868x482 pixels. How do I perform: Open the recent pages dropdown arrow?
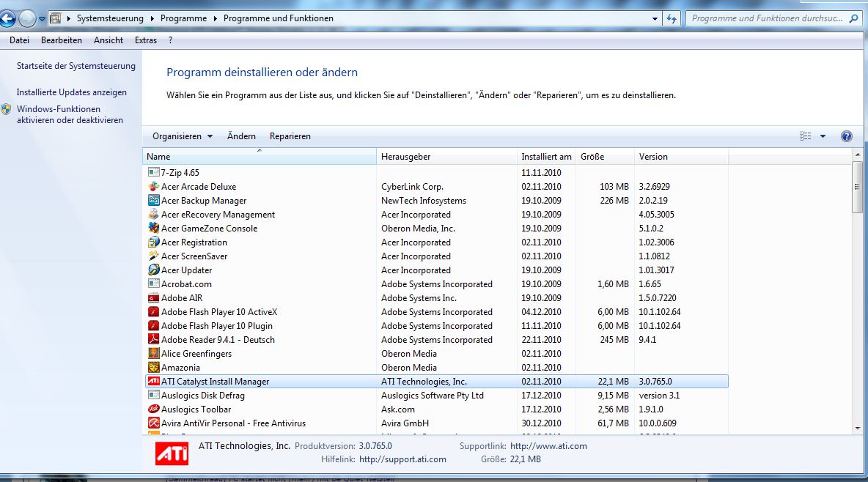(42, 19)
